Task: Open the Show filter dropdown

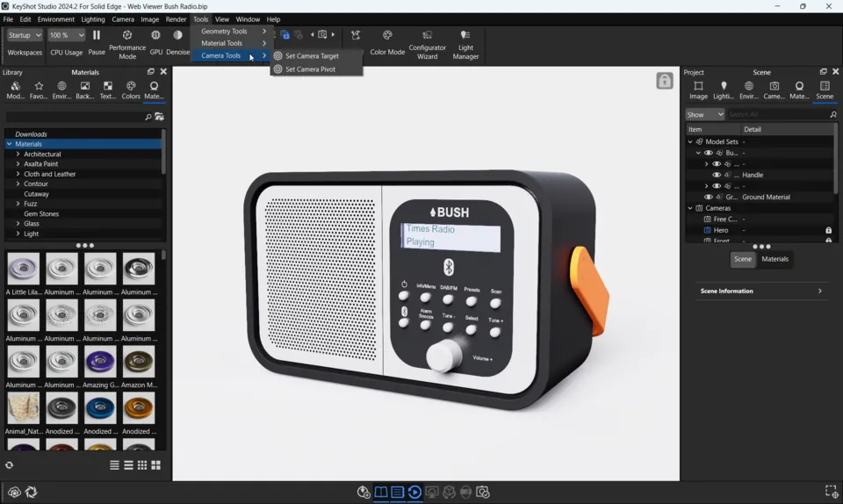Action: click(705, 114)
